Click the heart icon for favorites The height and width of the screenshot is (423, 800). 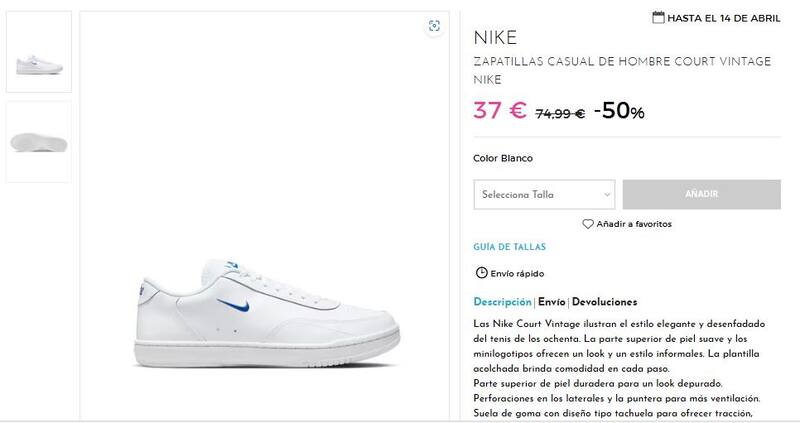(x=588, y=224)
